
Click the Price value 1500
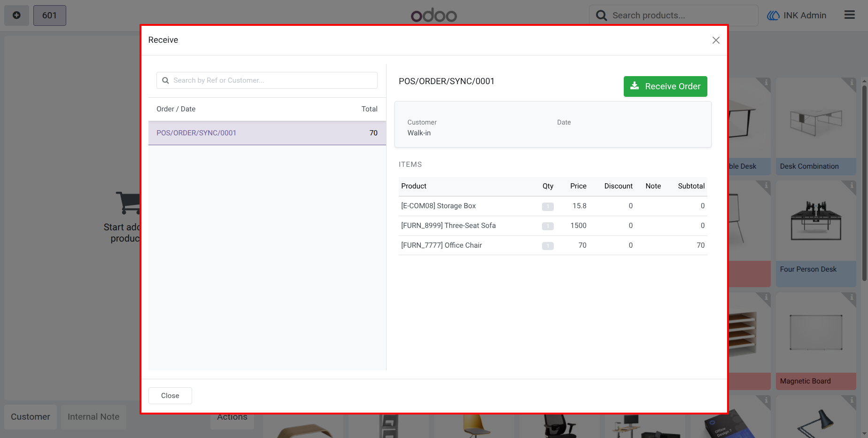pyautogui.click(x=578, y=226)
